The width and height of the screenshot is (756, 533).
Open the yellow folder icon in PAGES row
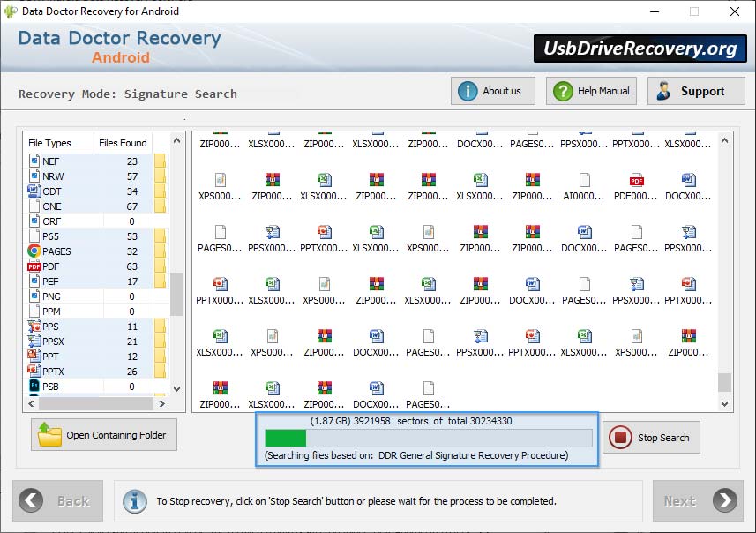(x=160, y=251)
